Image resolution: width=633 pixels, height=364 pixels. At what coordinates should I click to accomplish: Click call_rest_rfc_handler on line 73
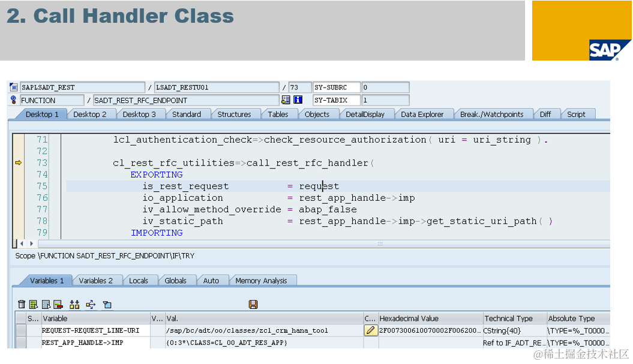click(307, 163)
